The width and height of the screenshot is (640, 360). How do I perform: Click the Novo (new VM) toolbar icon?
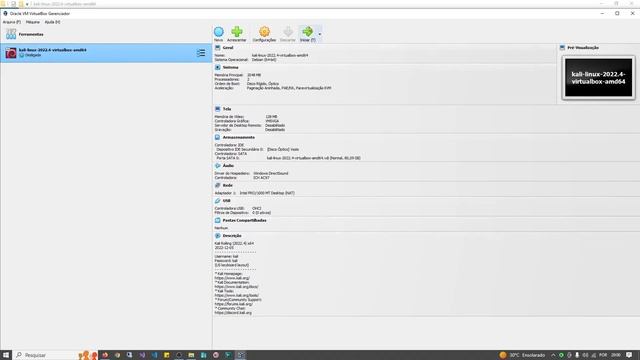coord(219,32)
